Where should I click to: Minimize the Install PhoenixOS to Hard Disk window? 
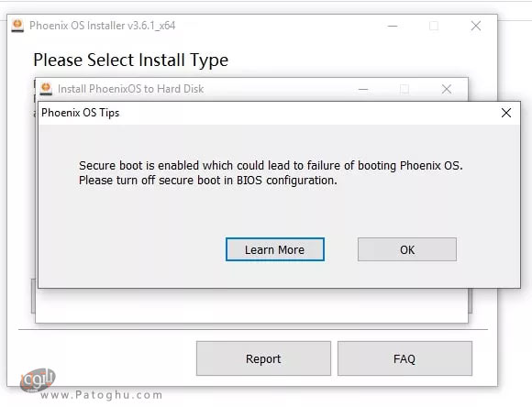363,89
